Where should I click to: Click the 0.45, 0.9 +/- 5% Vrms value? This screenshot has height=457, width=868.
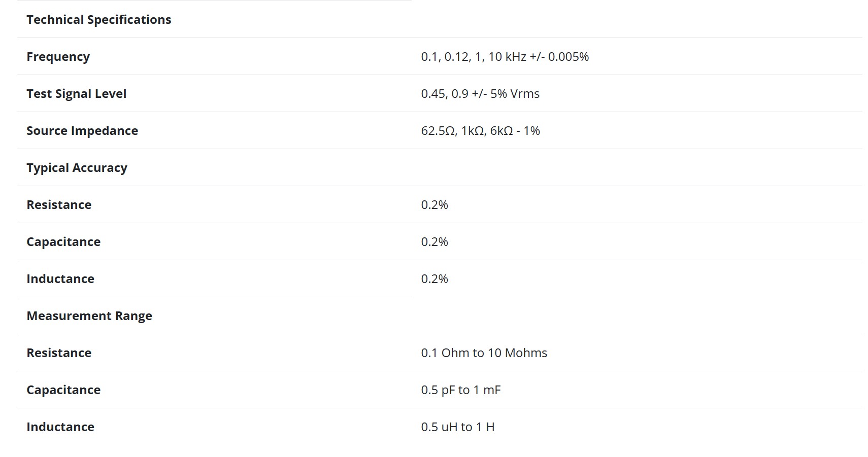(x=480, y=94)
